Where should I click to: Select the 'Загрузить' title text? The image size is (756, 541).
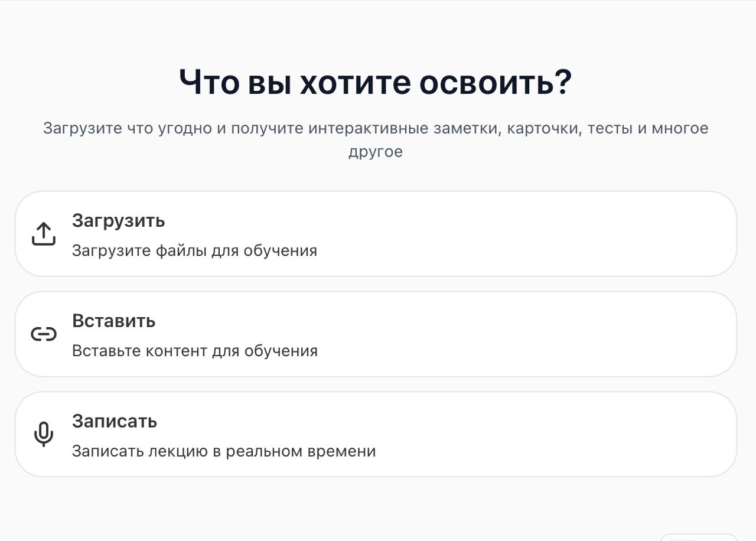[x=118, y=221]
